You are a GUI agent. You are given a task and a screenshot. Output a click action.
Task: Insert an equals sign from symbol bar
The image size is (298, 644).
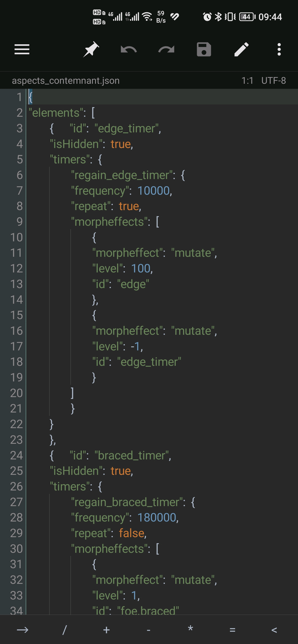232,630
